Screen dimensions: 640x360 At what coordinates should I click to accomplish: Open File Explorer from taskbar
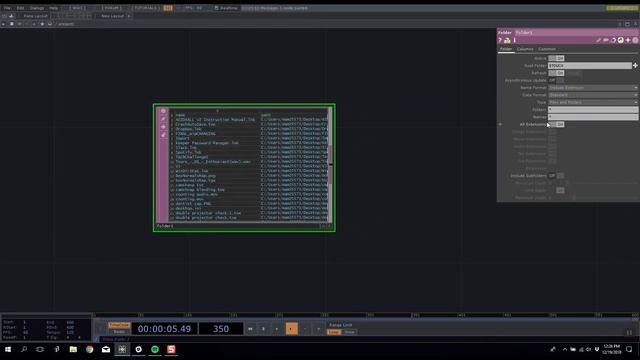(73, 349)
